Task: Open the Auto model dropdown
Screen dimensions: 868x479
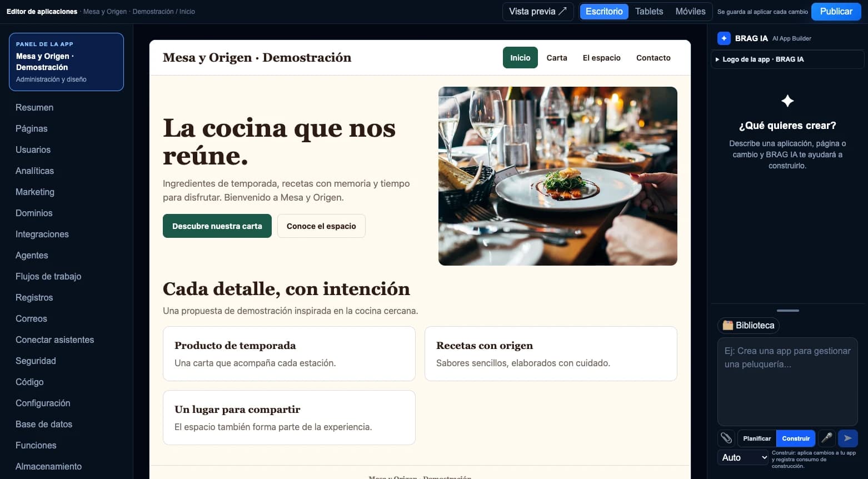Action: [x=744, y=458]
